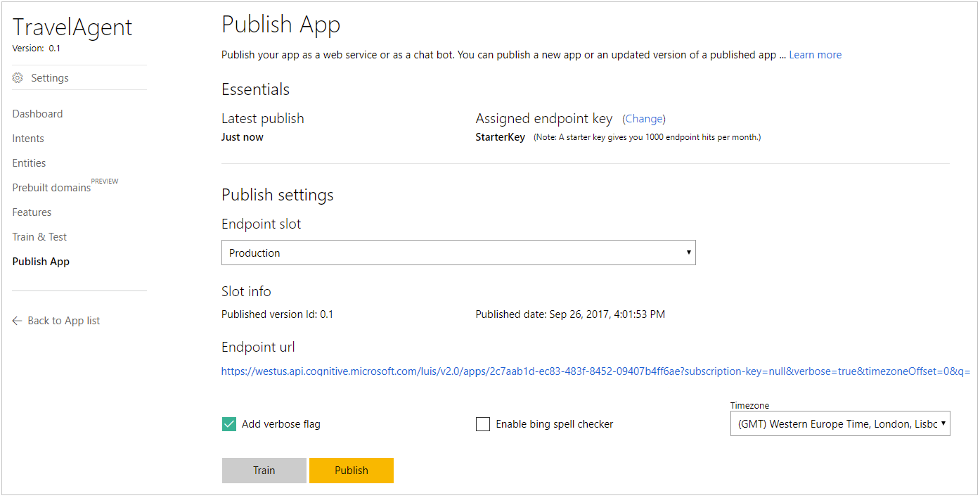Follow the Learn more link
This screenshot has width=980, height=498.
tap(815, 55)
